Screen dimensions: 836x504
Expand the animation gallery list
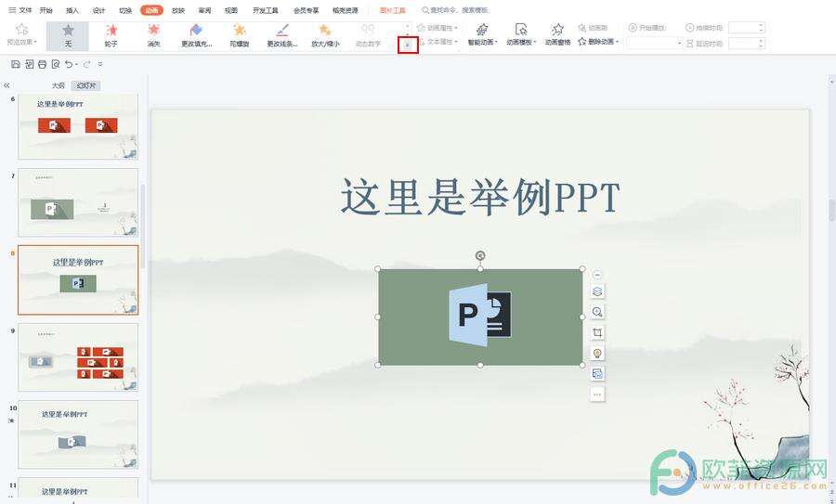pos(408,45)
